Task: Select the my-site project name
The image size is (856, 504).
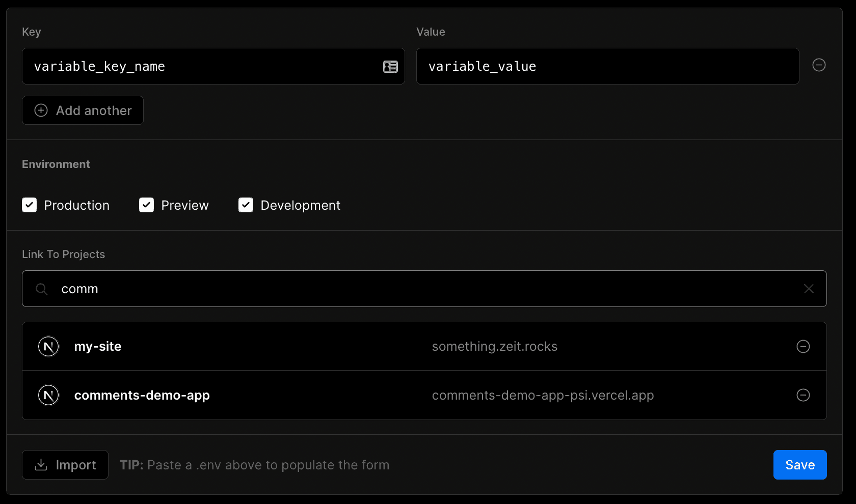Action: click(x=98, y=347)
